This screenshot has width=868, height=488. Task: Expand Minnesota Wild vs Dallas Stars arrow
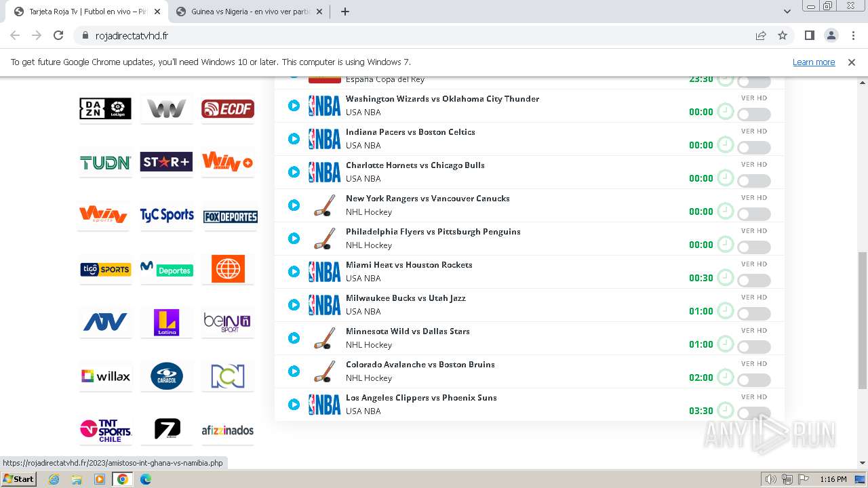click(294, 338)
